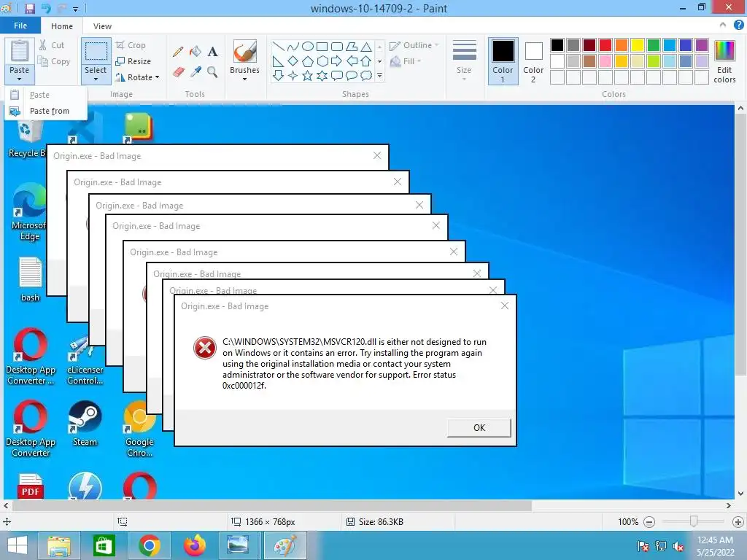
Task: Click the Save icon in title bar
Action: [29, 8]
